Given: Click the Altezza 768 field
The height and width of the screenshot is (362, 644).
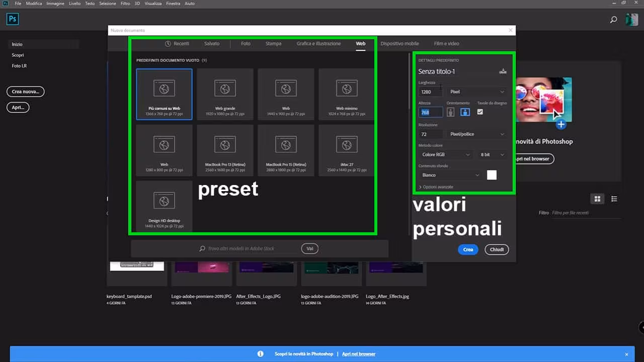Looking at the screenshot, I should [431, 112].
